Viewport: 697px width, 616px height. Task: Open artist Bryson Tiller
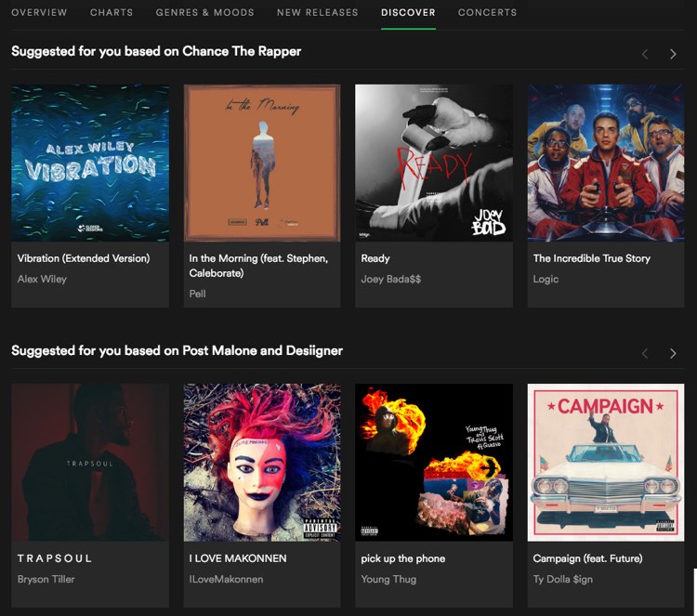point(46,579)
